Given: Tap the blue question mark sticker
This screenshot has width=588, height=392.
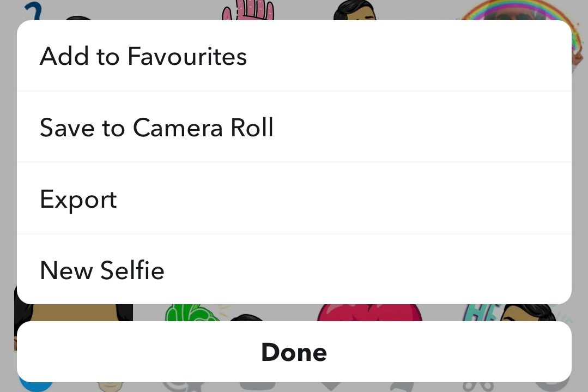Looking at the screenshot, I should 34,10.
